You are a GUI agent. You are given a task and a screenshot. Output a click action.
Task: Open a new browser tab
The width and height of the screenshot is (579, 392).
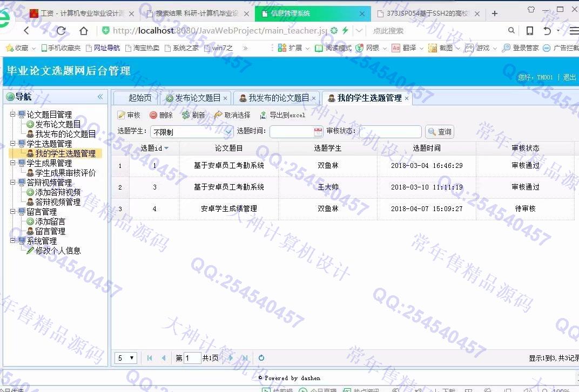tap(495, 13)
